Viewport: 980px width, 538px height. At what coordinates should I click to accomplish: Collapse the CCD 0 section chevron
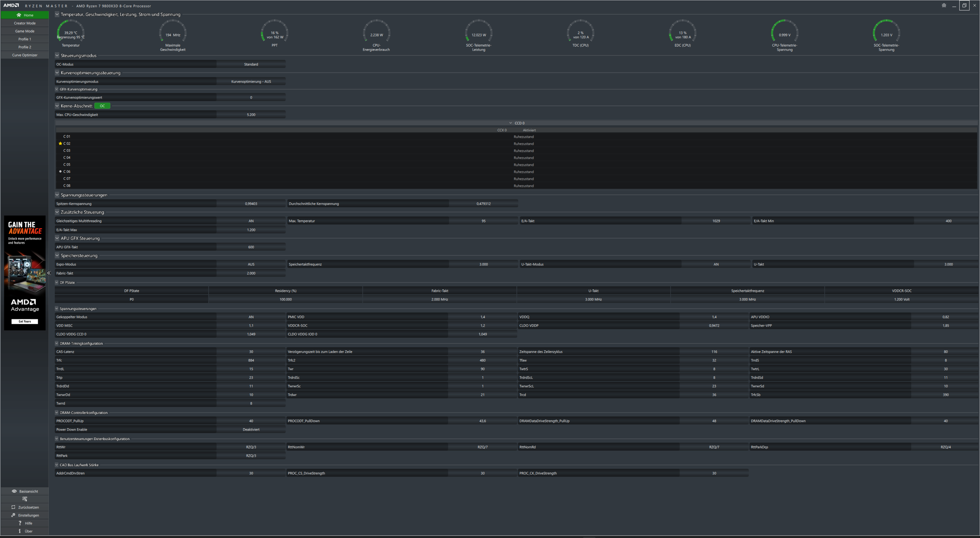(510, 123)
